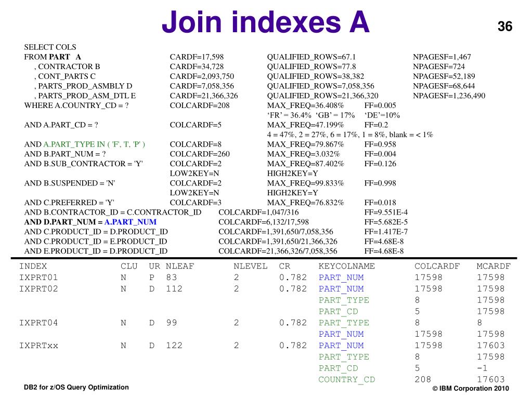532x411 pixels.
Task: Click the 'FR' = 36.4% frequency text
Action: pyautogui.click(x=289, y=115)
